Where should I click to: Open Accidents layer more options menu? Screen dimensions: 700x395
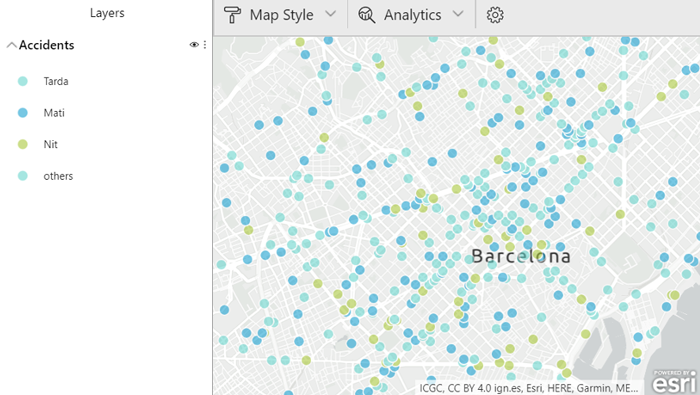tap(205, 45)
